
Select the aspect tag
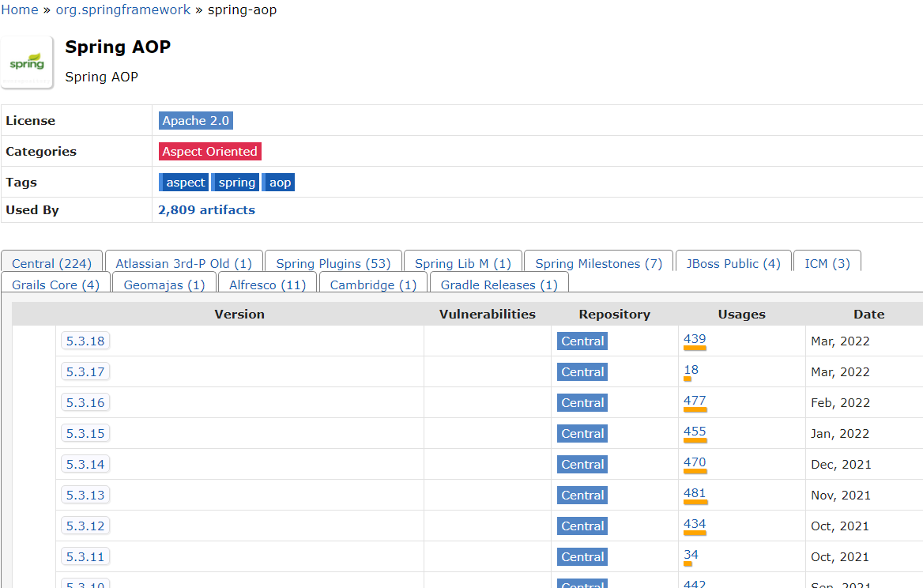(183, 183)
